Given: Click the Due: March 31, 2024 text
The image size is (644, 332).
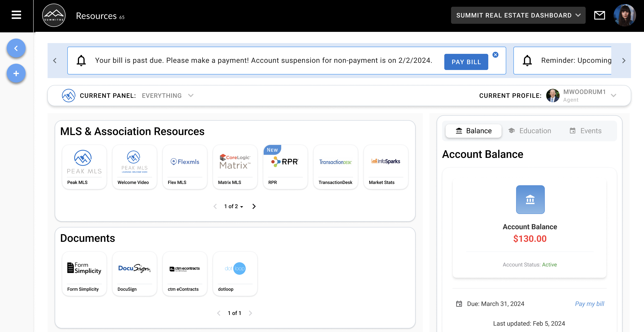Looking at the screenshot, I should click(x=495, y=304).
